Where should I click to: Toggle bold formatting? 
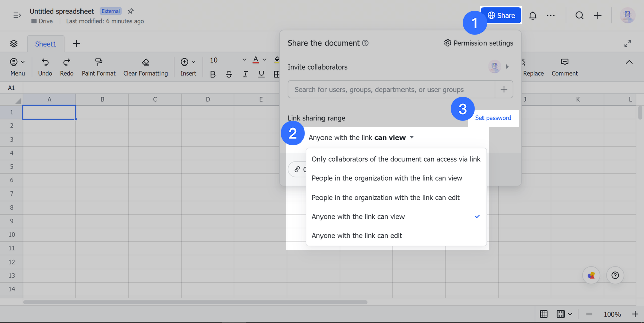click(213, 74)
